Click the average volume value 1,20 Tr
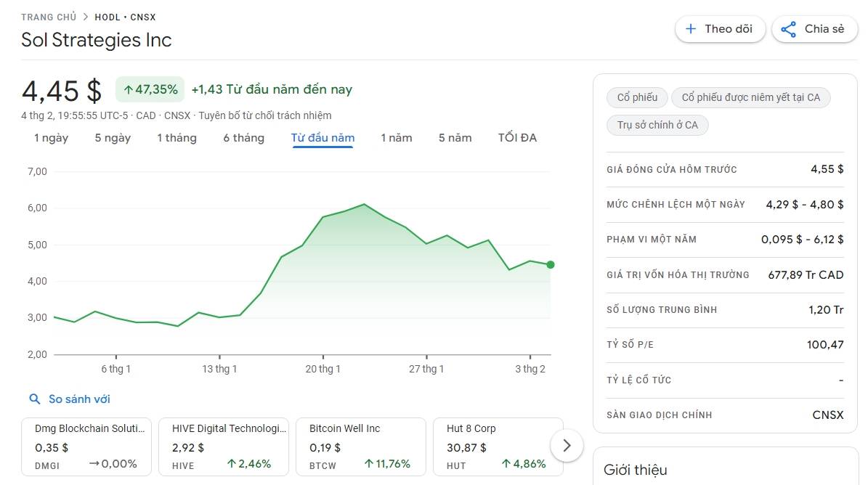Screen dimensions: 868x485 click(826, 310)
